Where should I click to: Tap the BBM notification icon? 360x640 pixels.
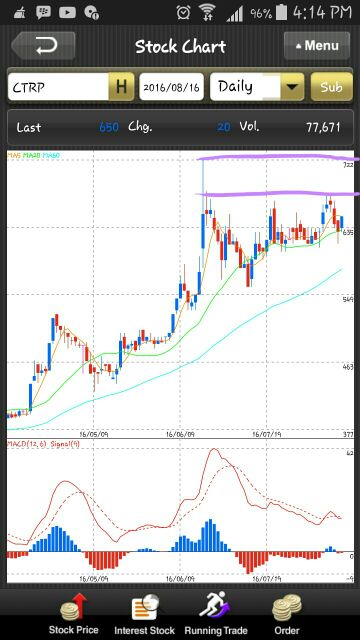43,13
